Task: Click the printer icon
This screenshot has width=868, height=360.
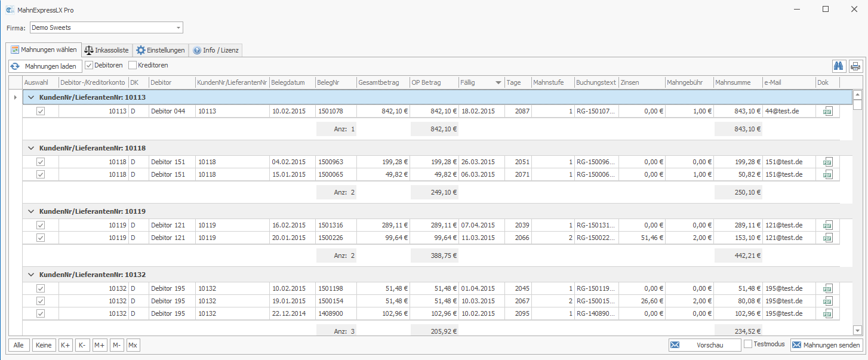Action: 855,66
